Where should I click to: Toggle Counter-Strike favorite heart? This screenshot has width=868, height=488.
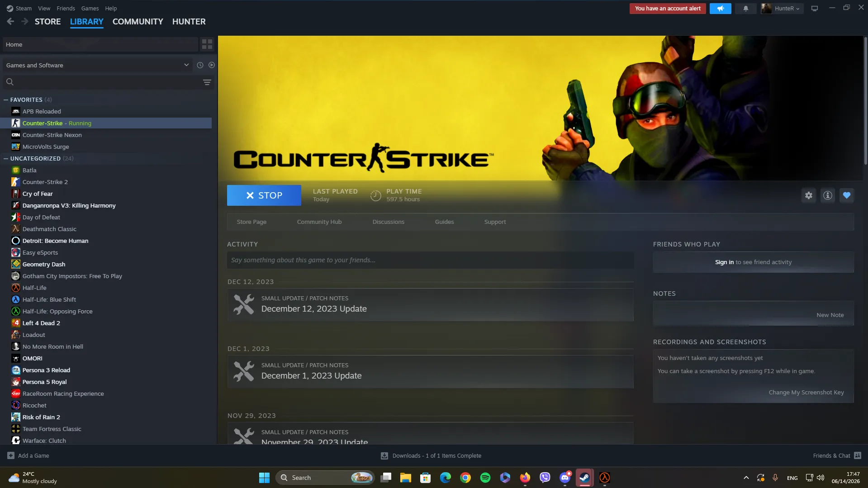click(847, 195)
